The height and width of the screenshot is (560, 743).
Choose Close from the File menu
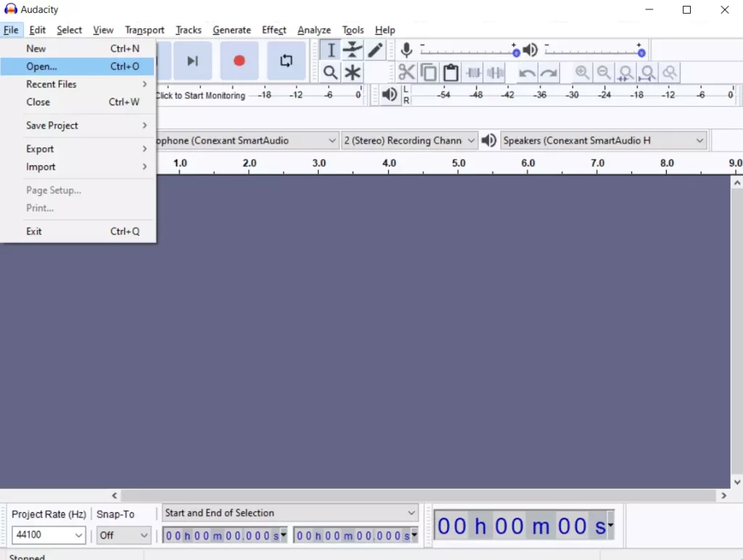click(x=78, y=102)
